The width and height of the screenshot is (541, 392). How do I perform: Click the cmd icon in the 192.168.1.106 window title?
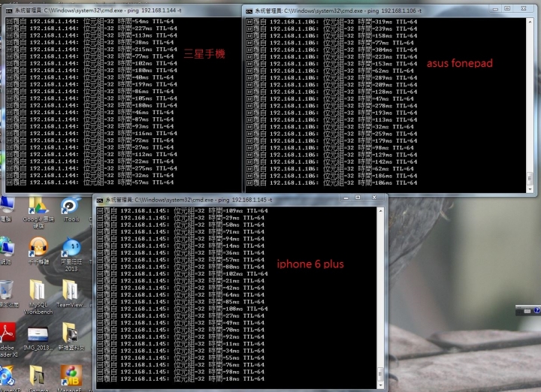point(249,11)
